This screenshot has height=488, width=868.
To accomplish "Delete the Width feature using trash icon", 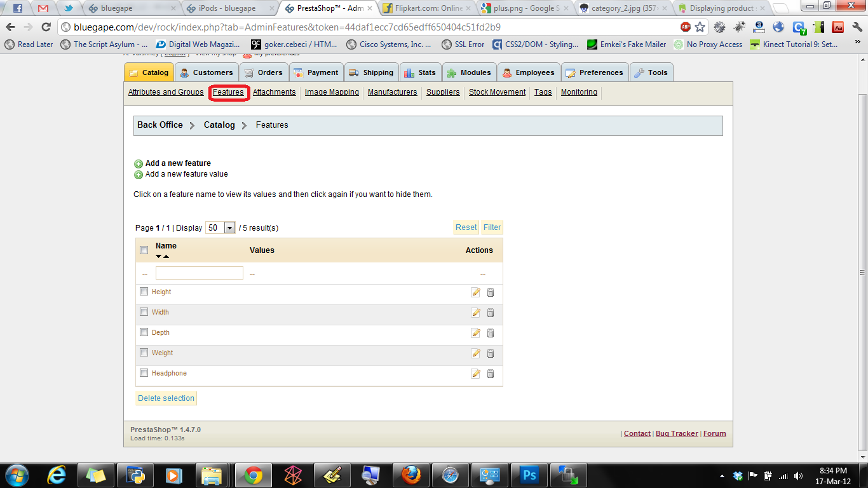I will tap(491, 313).
